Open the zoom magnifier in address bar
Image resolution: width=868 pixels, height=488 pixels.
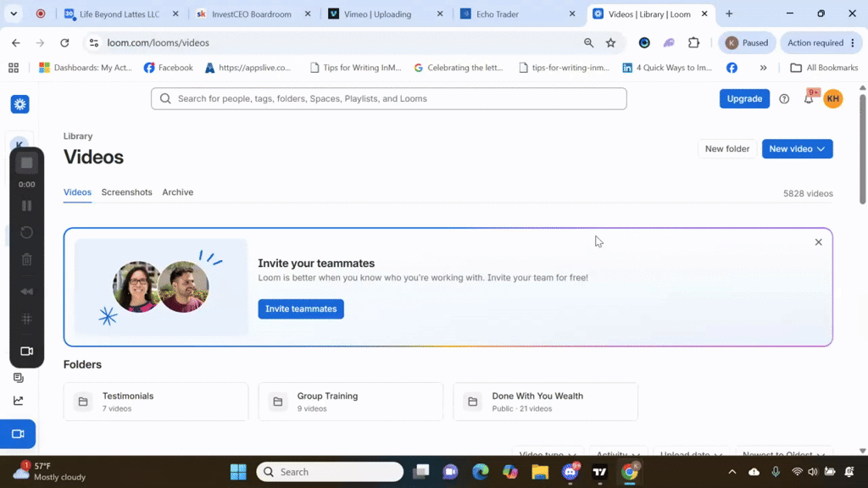(588, 42)
